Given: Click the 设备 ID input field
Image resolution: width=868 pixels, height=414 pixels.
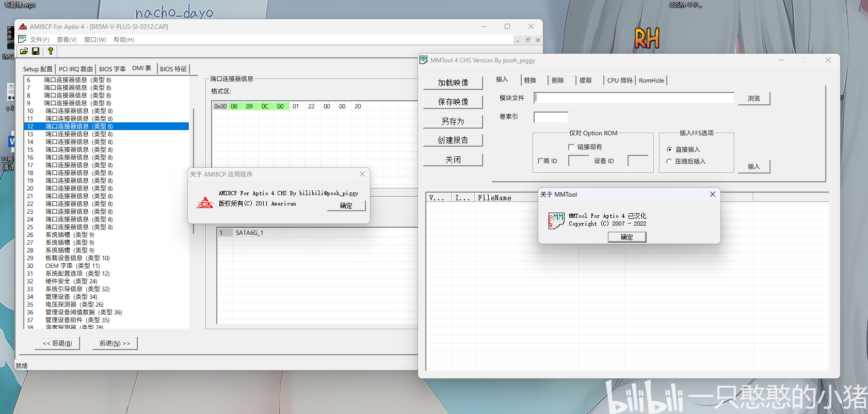Looking at the screenshot, I should coord(638,161).
